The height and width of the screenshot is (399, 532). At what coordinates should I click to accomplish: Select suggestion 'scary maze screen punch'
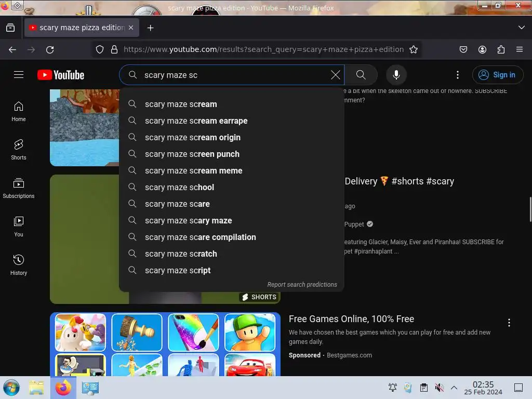[232, 154]
